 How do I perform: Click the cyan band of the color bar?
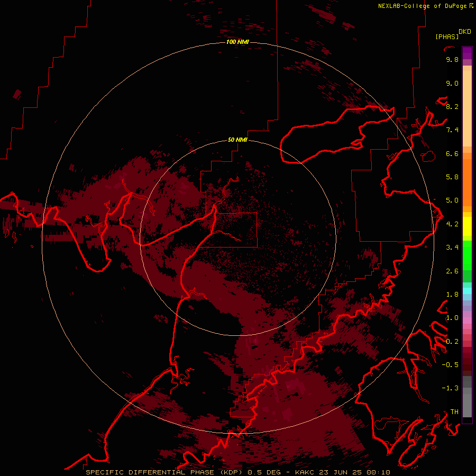[x=467, y=291]
